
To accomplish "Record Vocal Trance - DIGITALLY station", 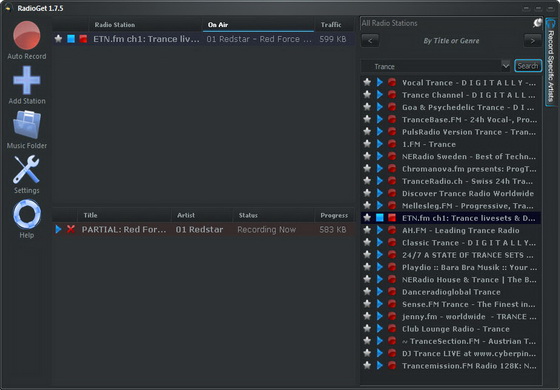I will click(x=392, y=82).
